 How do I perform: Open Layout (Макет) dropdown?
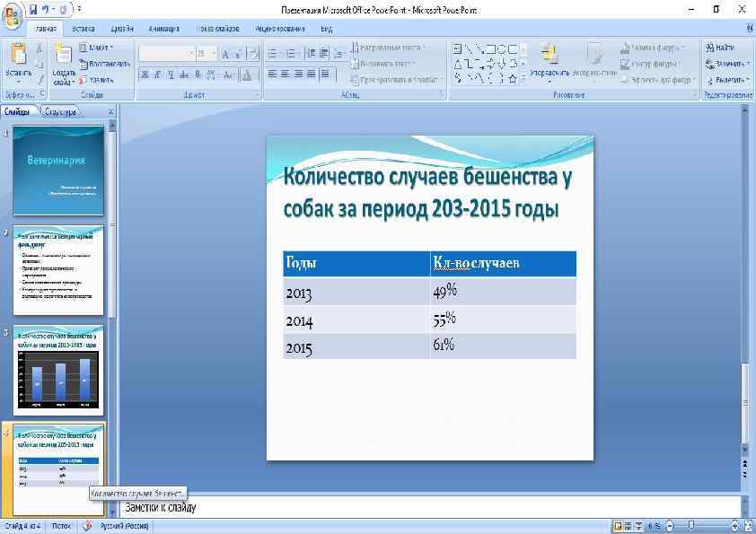(x=96, y=48)
